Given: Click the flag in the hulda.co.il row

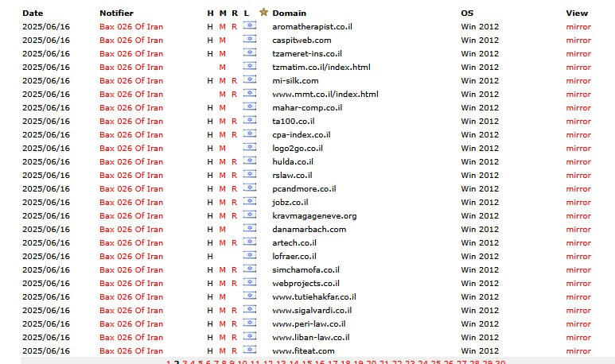Looking at the screenshot, I should pos(250,161).
